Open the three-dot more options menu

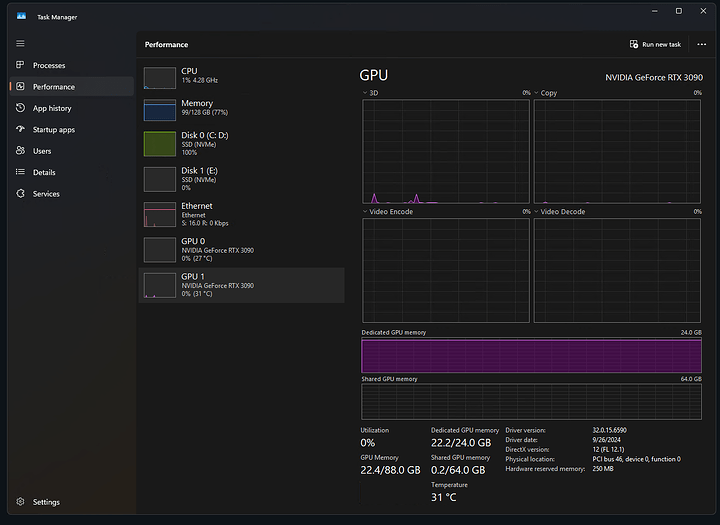[702, 44]
